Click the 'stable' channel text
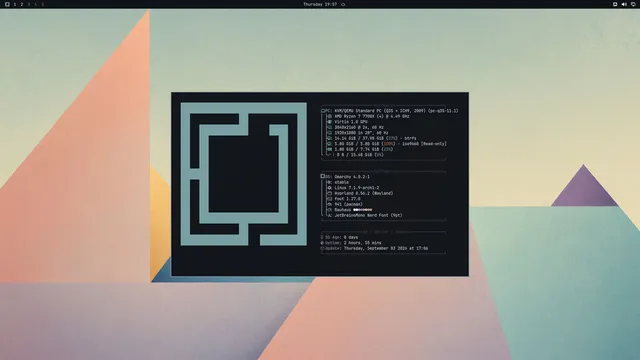This screenshot has height=360, width=640. point(342,182)
